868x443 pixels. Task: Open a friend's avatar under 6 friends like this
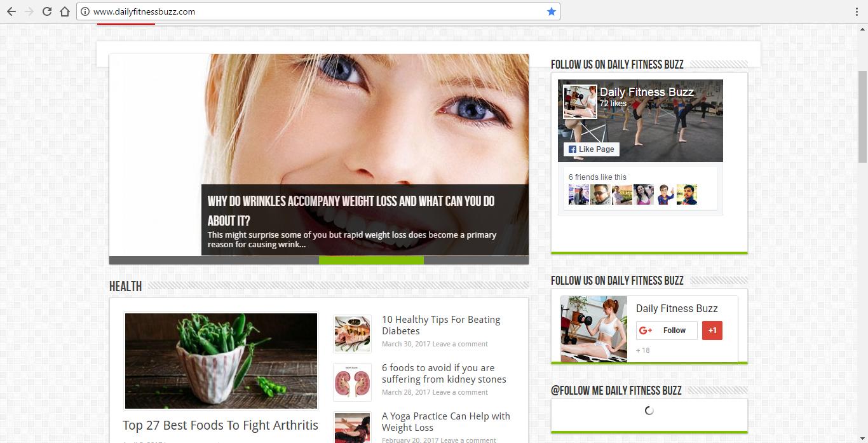pos(578,194)
